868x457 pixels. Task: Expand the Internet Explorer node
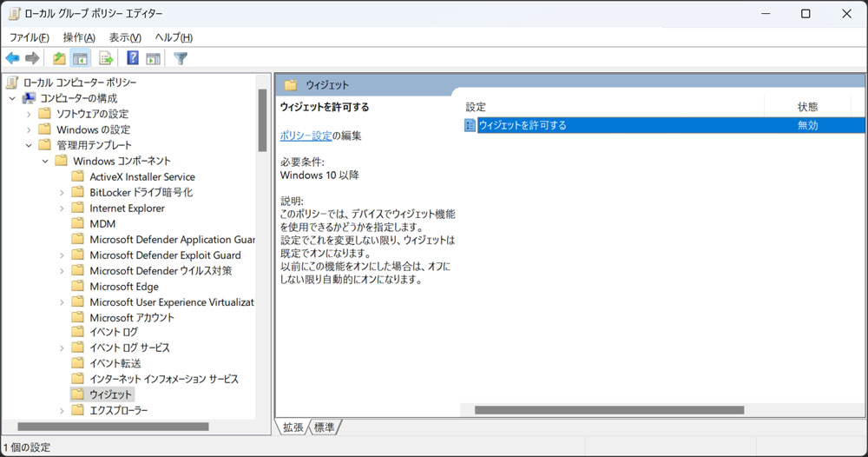point(62,209)
